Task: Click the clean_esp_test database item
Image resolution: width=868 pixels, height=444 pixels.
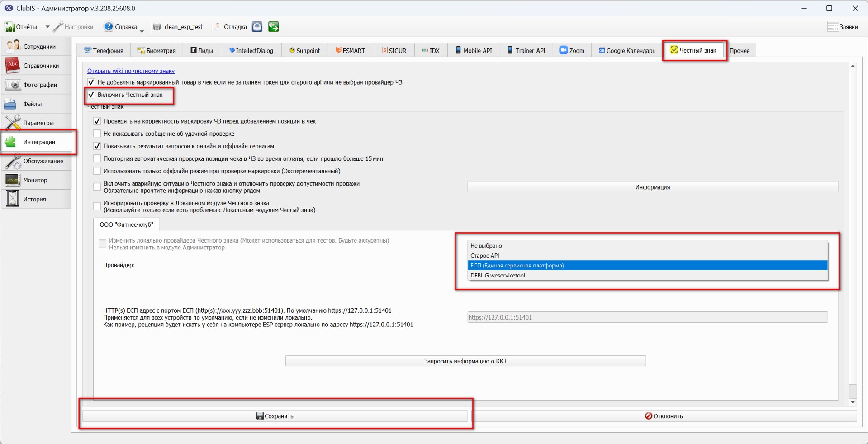Action: point(178,27)
